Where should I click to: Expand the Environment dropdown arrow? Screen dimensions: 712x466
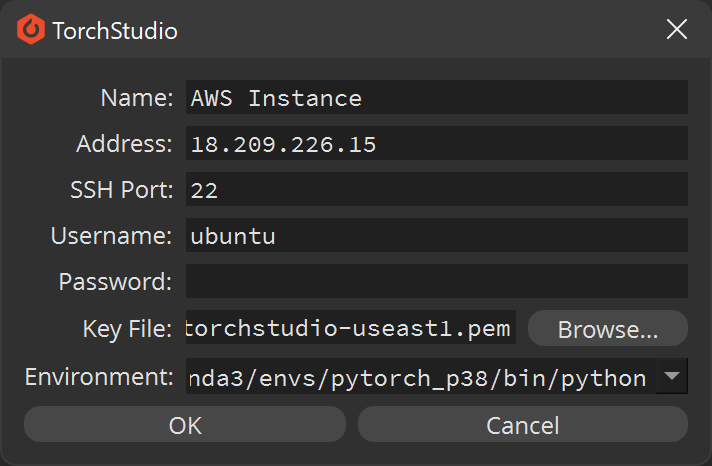click(672, 376)
